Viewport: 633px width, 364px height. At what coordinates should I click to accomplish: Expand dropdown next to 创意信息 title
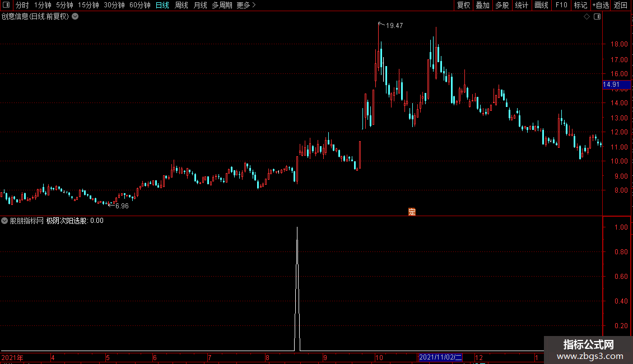click(75, 17)
